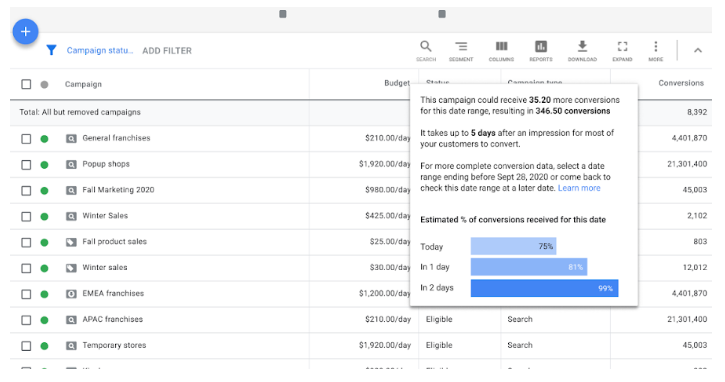
Task: Check the EMEA franchises checkbox
Action: pos(26,294)
